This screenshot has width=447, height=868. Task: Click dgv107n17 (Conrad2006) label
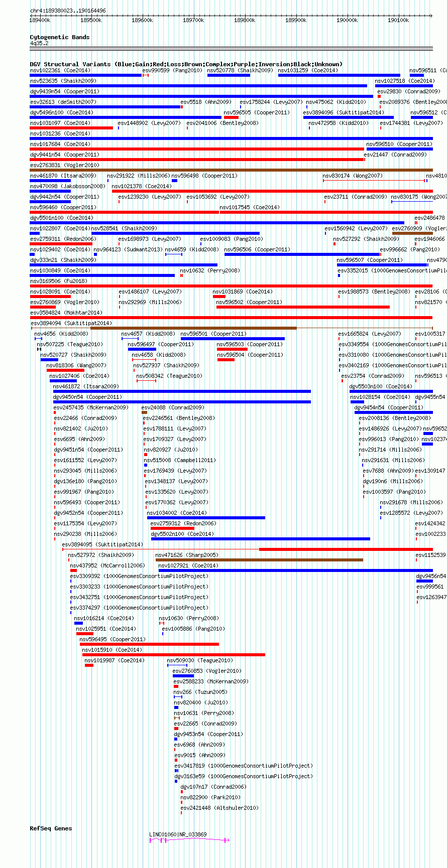click(213, 787)
